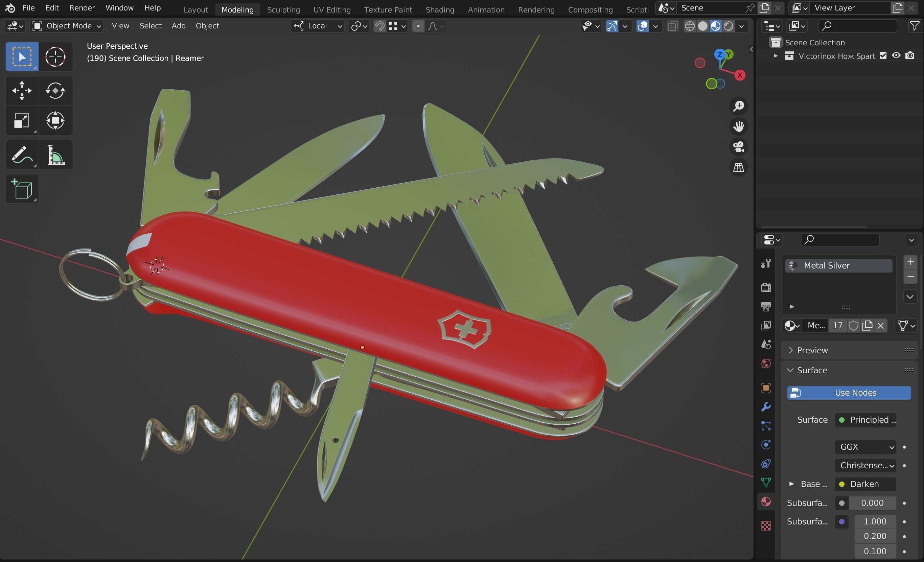924x562 pixels.
Task: Switch to wireframe shading
Action: (x=690, y=26)
